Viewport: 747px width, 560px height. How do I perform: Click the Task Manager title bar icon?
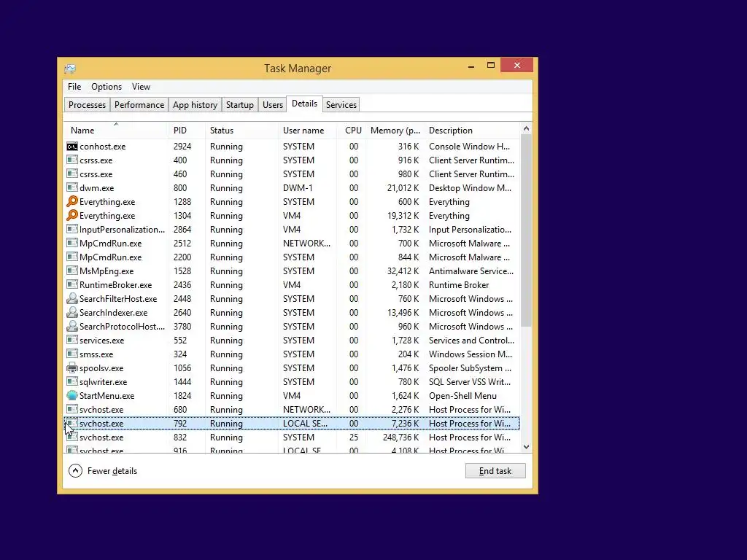[70, 69]
